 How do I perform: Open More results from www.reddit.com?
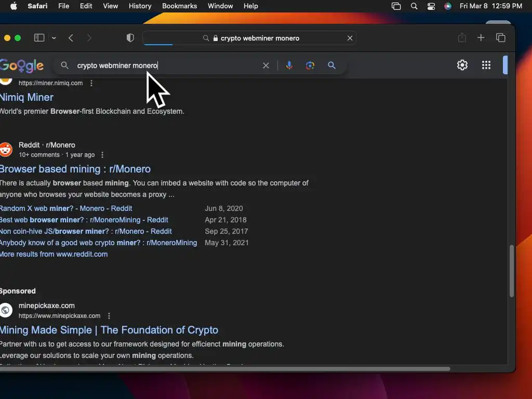[x=54, y=254]
